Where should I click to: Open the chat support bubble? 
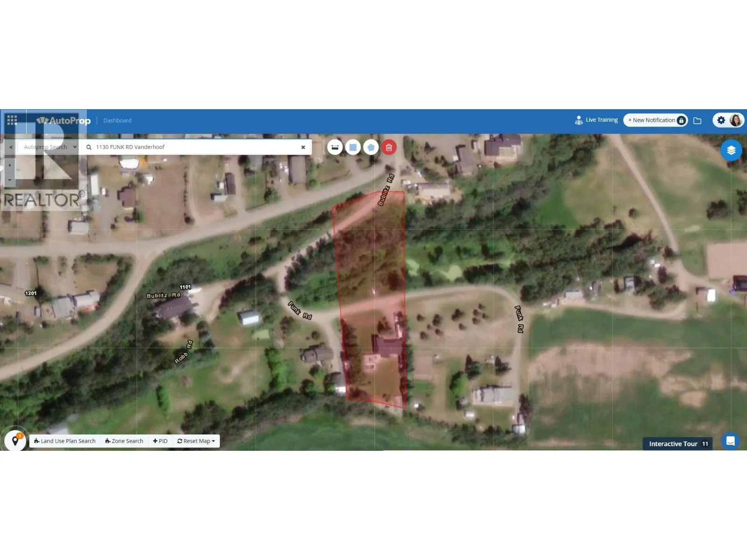coord(731,441)
